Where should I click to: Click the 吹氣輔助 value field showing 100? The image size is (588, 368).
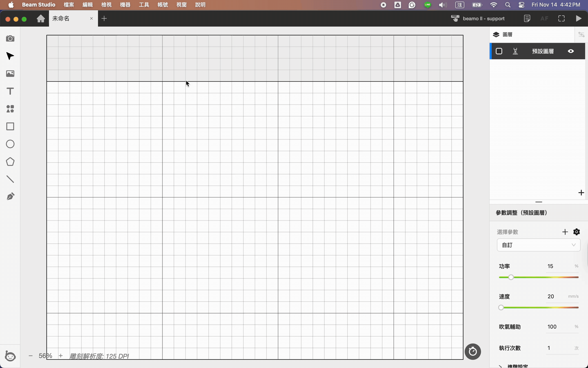coord(562,327)
